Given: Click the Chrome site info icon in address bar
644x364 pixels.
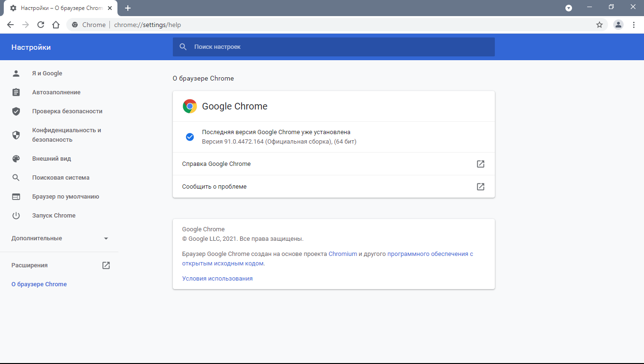Looking at the screenshot, I should [x=74, y=25].
